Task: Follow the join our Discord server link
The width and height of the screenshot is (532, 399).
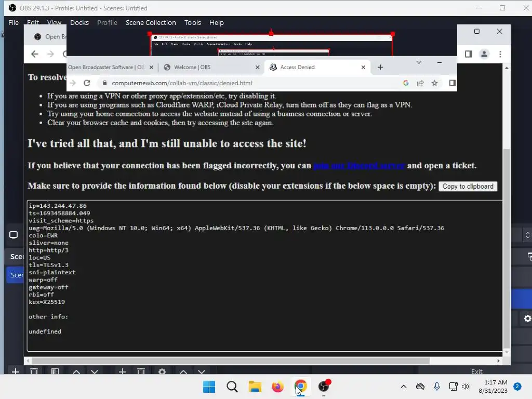Action: tap(359, 166)
